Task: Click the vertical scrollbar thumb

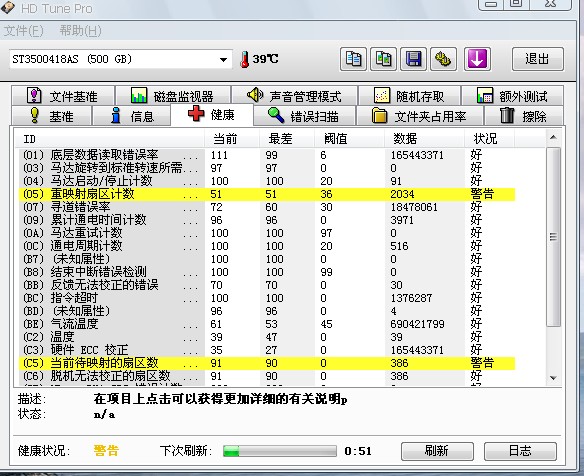Action: tap(553, 237)
